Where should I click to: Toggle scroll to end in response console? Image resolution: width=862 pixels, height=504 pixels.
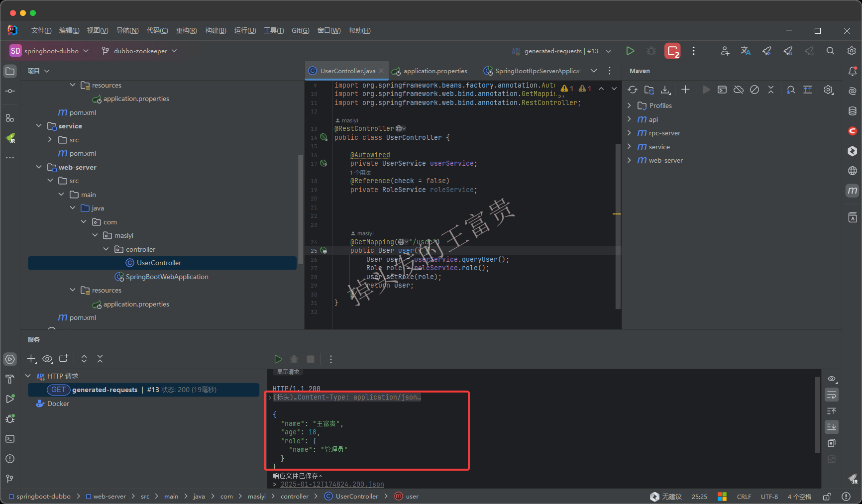tap(832, 427)
